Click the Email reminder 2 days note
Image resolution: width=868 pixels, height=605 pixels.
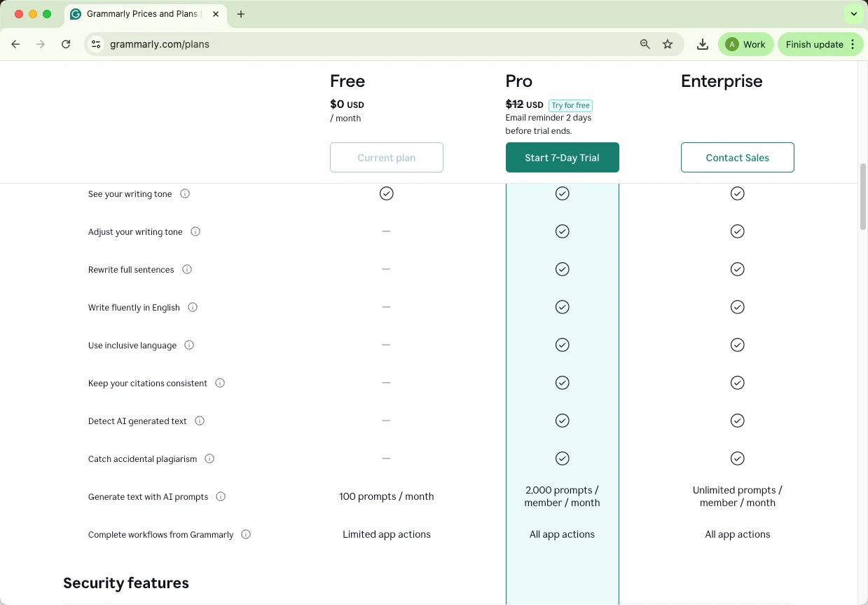[549, 124]
